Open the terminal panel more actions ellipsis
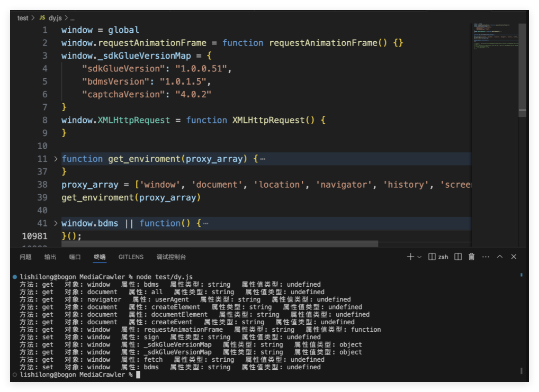The width and height of the screenshot is (539, 392). click(x=486, y=257)
